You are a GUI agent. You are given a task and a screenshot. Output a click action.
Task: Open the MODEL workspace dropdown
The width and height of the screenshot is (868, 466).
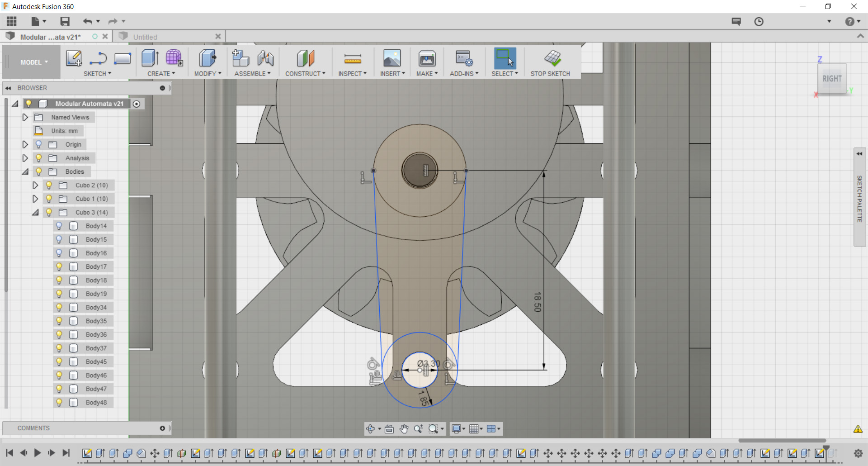point(34,62)
